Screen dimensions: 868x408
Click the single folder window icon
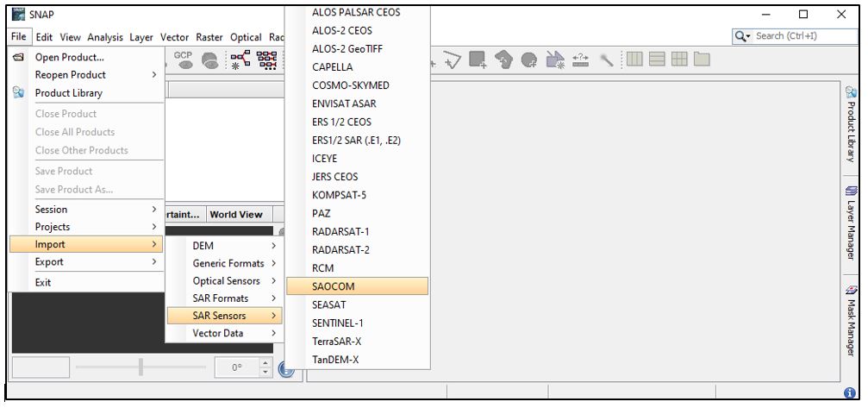(702, 59)
